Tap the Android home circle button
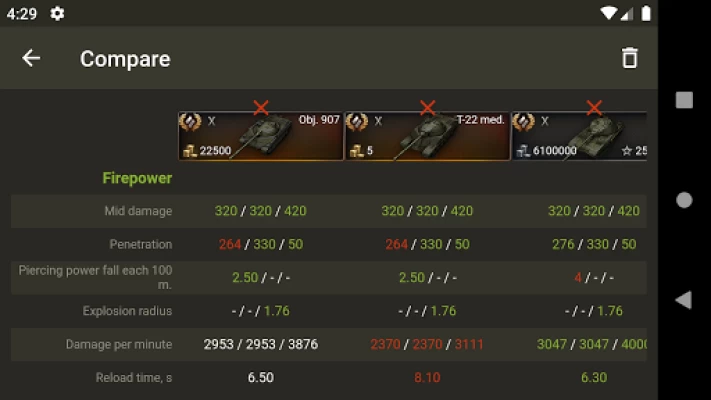This screenshot has height=400, width=711. 684,200
